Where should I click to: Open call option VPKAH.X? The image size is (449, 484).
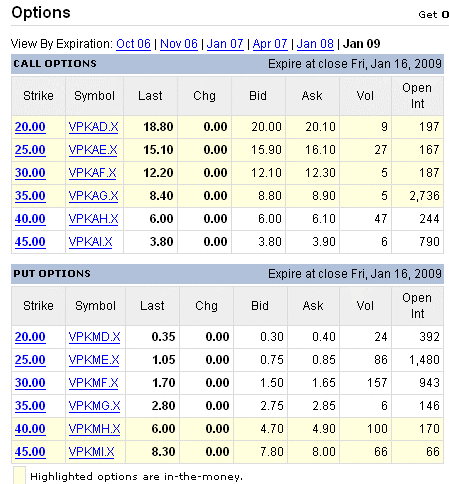(93, 219)
